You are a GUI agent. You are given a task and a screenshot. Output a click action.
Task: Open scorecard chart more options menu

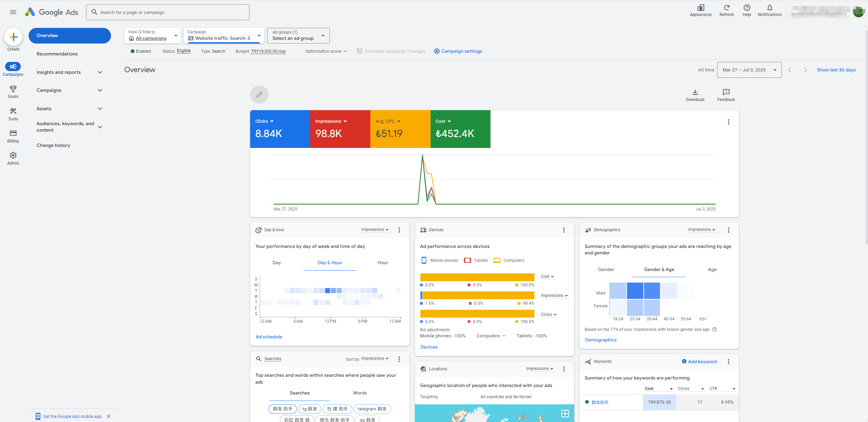point(728,122)
